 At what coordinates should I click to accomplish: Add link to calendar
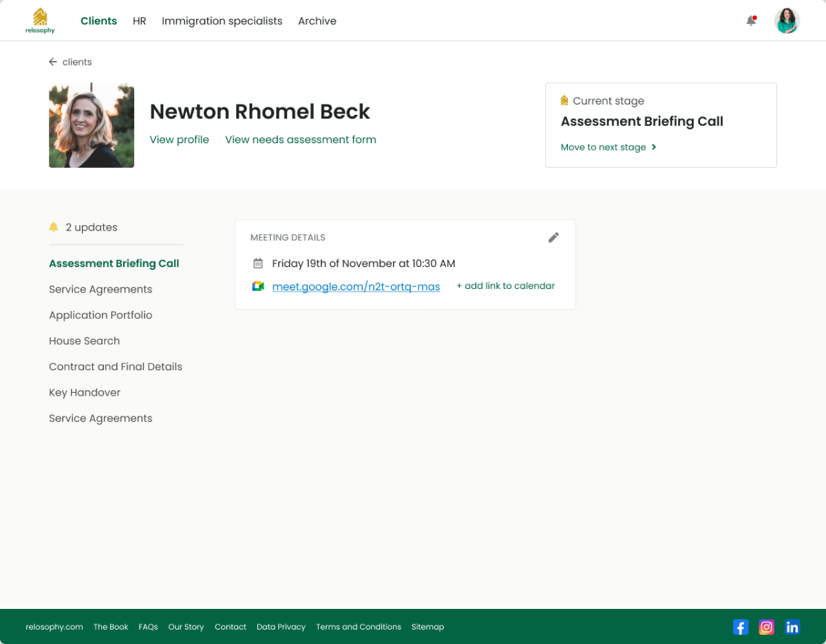pos(506,286)
